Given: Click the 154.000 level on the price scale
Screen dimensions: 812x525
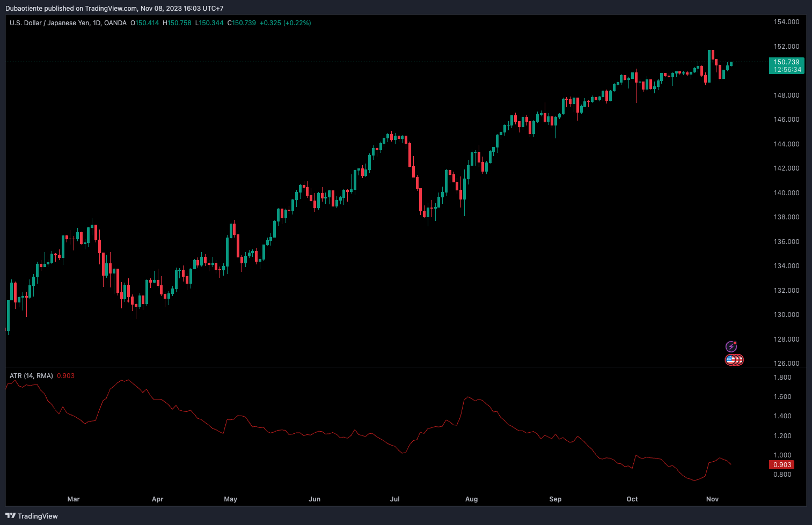Looking at the screenshot, I should point(786,22).
